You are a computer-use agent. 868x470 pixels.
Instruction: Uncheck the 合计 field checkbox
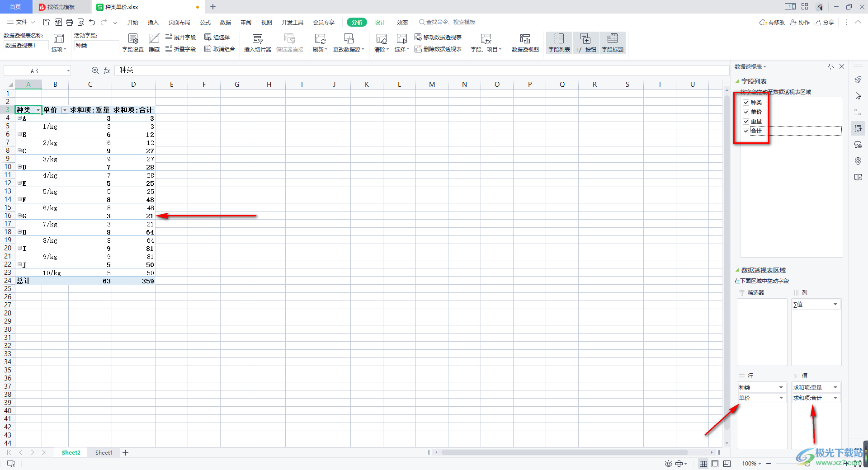pos(746,131)
